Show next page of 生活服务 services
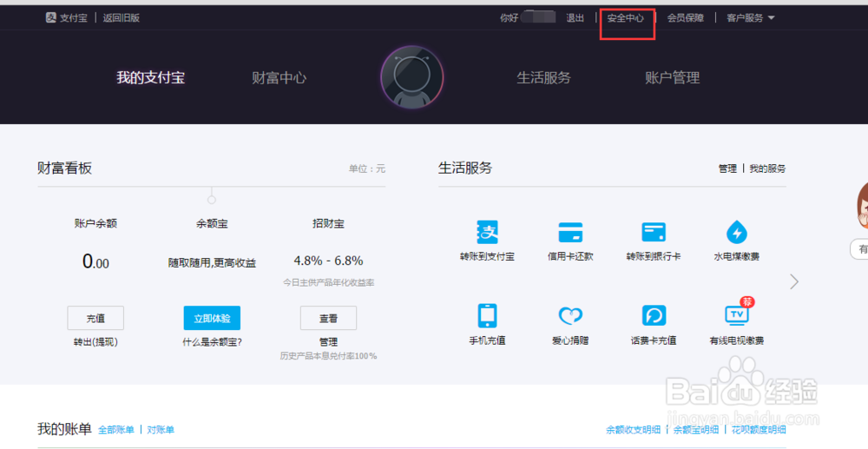Screen dimensions: 868x449 [x=794, y=281]
